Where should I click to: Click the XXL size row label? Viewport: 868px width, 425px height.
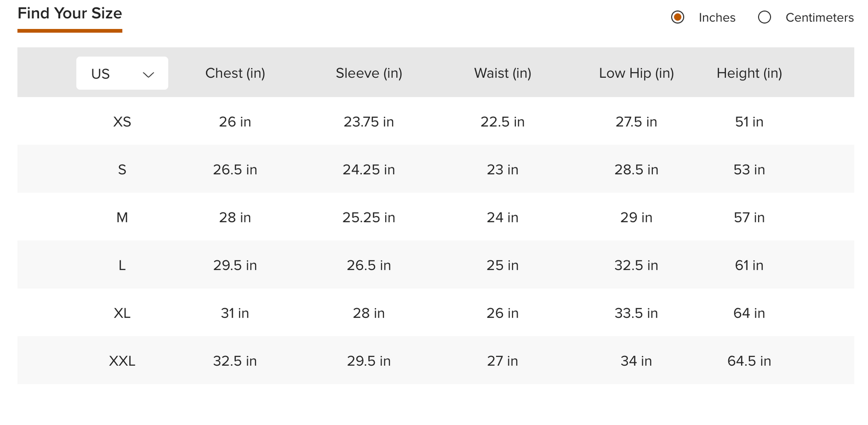[x=122, y=361]
